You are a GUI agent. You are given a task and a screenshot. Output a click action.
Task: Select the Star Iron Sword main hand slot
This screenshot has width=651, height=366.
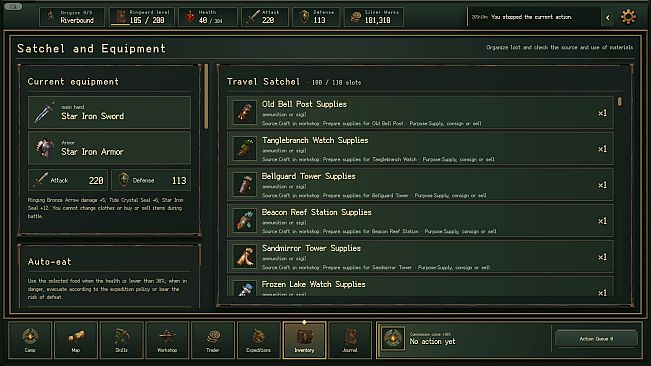[109, 112]
